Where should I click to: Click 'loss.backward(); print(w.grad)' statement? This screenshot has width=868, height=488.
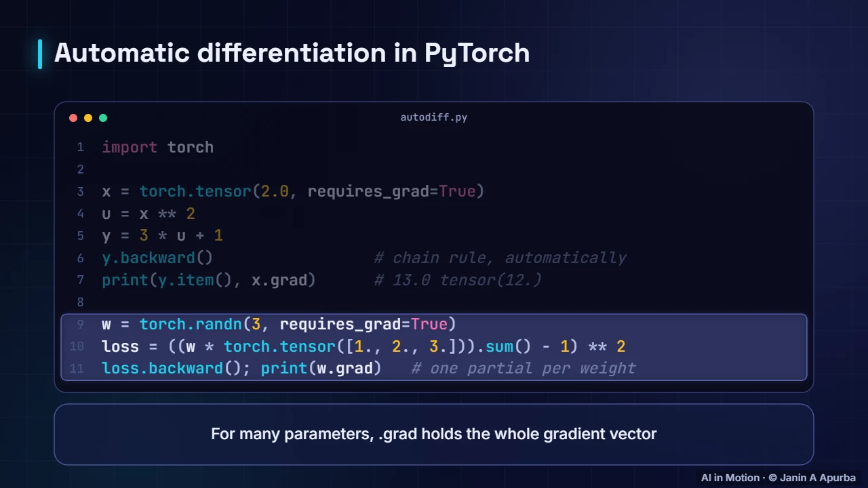coord(241,368)
